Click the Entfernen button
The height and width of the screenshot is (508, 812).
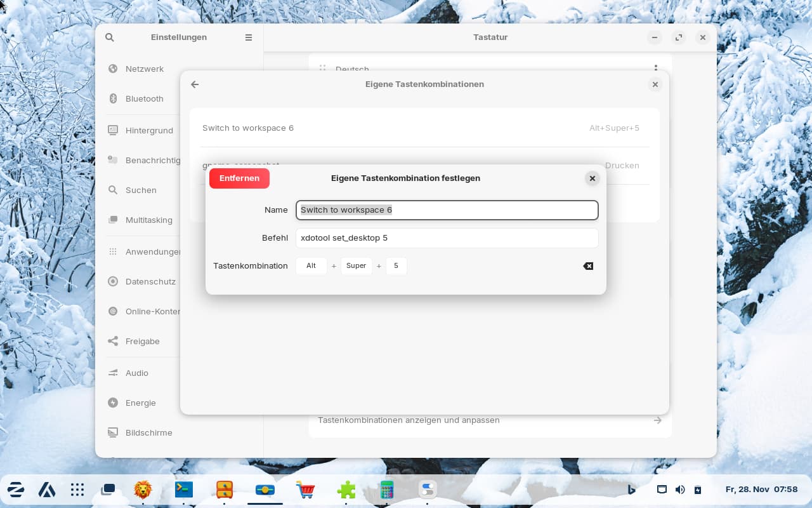(x=239, y=178)
